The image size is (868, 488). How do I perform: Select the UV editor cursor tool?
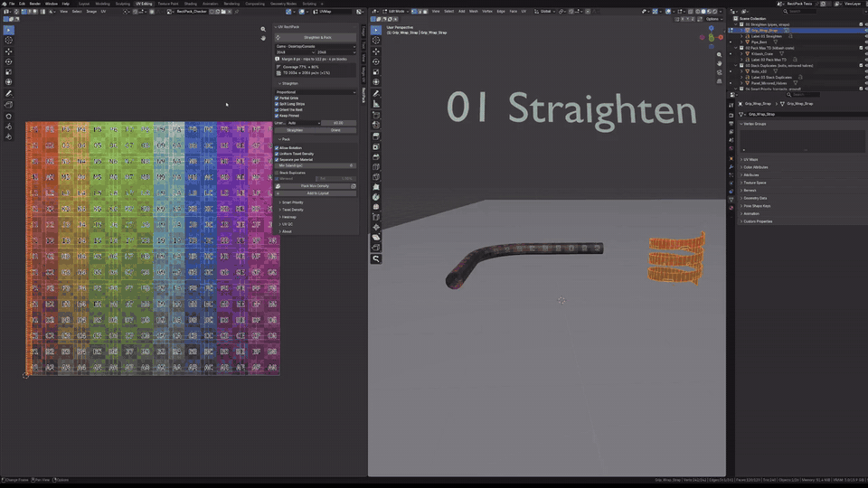tap(8, 41)
